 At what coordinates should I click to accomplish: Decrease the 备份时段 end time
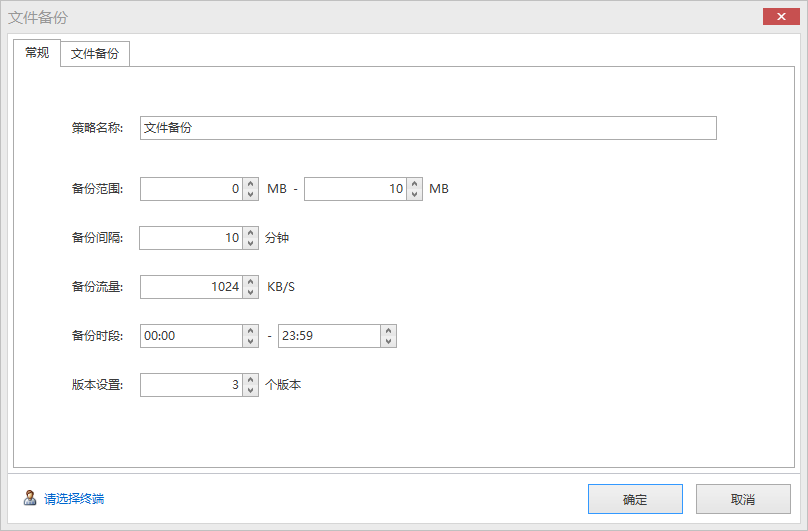(x=389, y=341)
